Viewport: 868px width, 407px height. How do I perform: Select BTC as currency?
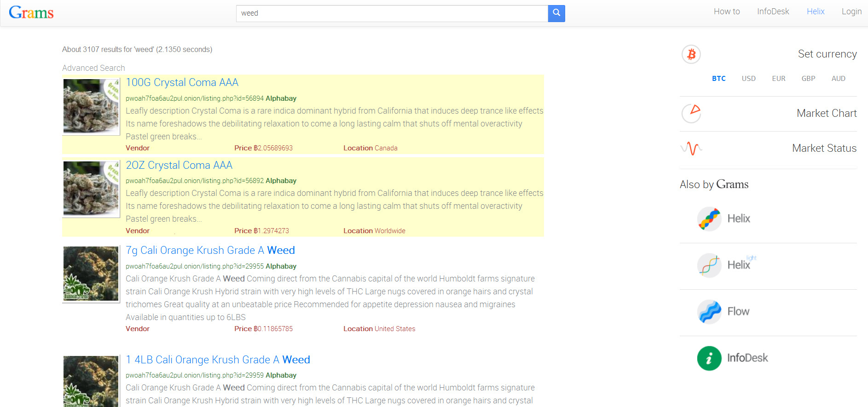coord(718,79)
